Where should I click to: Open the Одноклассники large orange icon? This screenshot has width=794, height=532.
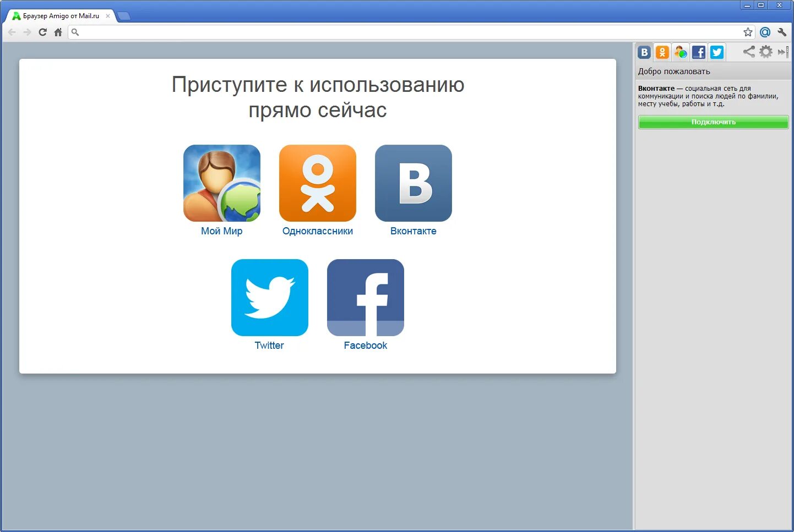tap(318, 183)
